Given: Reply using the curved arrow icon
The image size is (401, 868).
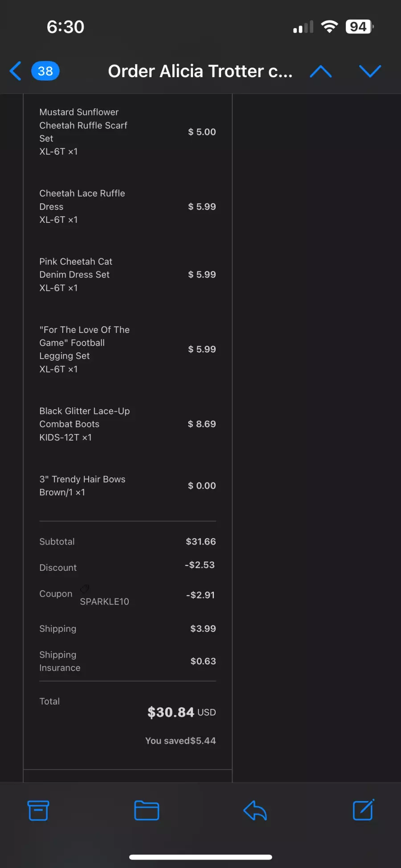Looking at the screenshot, I should [x=255, y=811].
